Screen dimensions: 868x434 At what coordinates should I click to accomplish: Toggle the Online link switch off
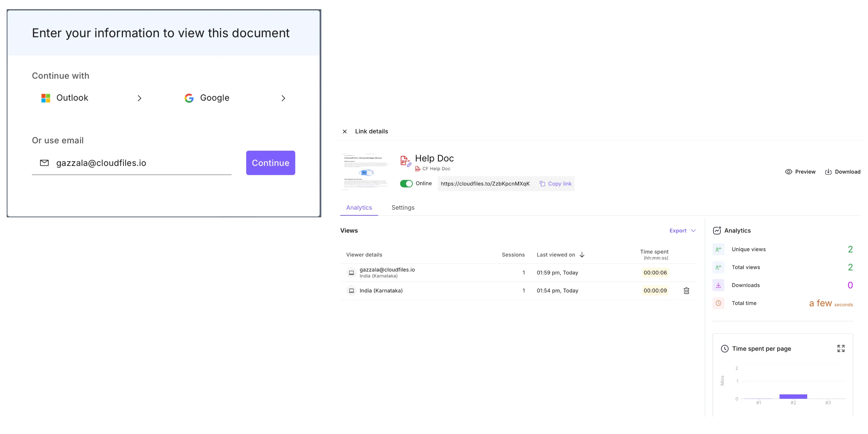click(406, 184)
